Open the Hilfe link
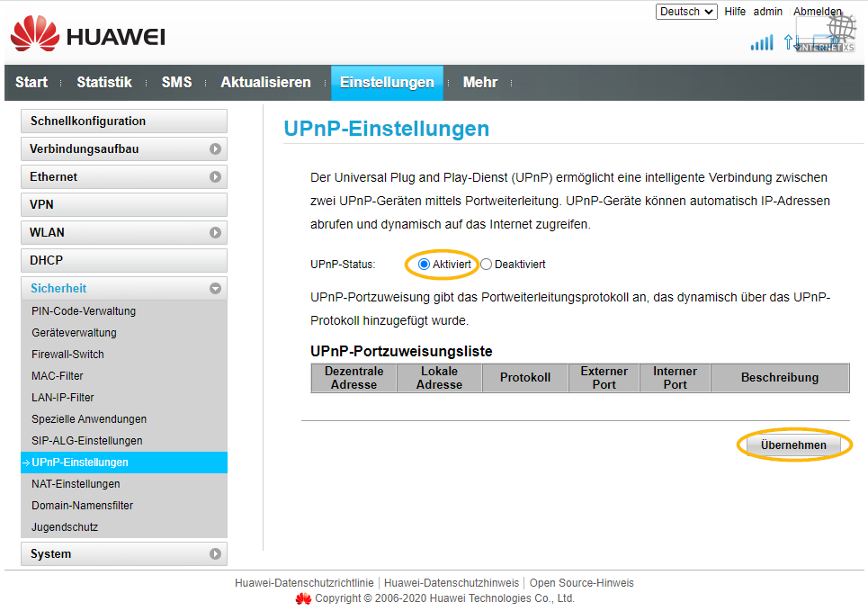 coord(735,12)
